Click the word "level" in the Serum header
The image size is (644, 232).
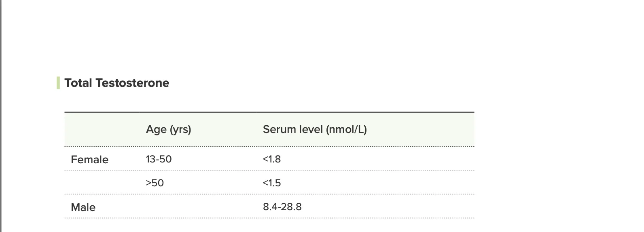tap(310, 129)
